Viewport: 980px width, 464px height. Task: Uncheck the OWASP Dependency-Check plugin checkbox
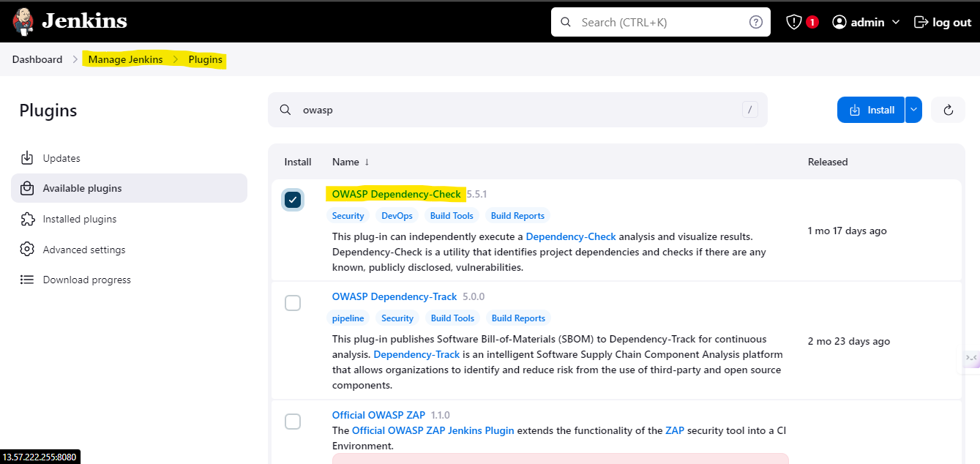point(293,200)
